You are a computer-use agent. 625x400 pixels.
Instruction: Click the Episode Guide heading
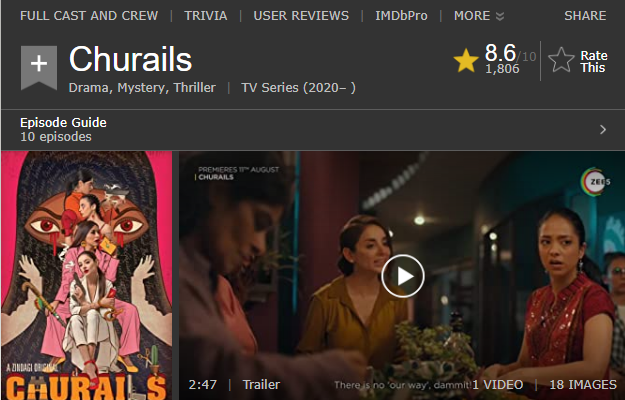click(x=63, y=123)
